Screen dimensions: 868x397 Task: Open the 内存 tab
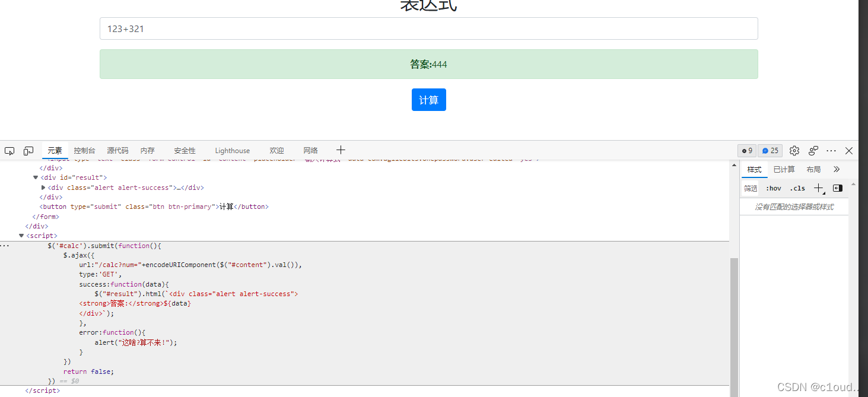pos(148,151)
